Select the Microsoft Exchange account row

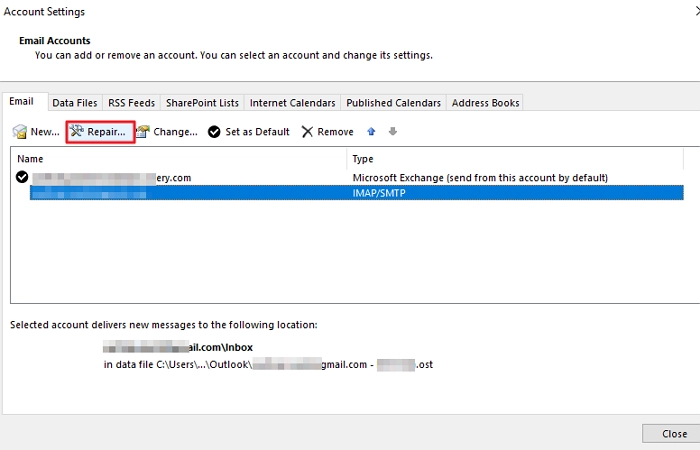pyautogui.click(x=349, y=178)
